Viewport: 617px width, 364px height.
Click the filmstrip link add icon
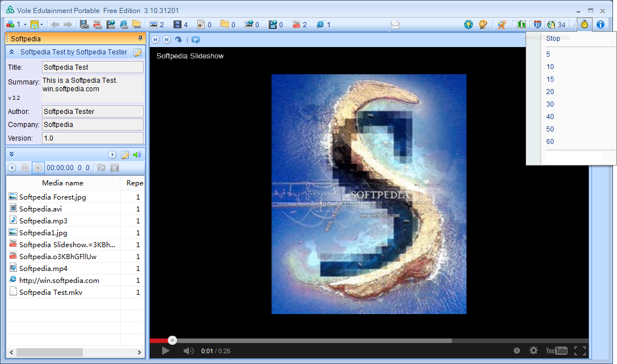point(84,24)
